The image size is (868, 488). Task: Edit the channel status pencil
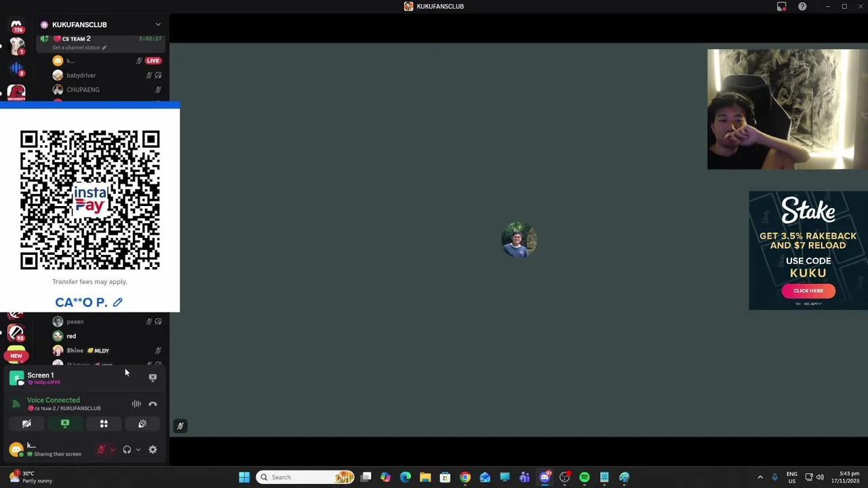[x=104, y=48]
